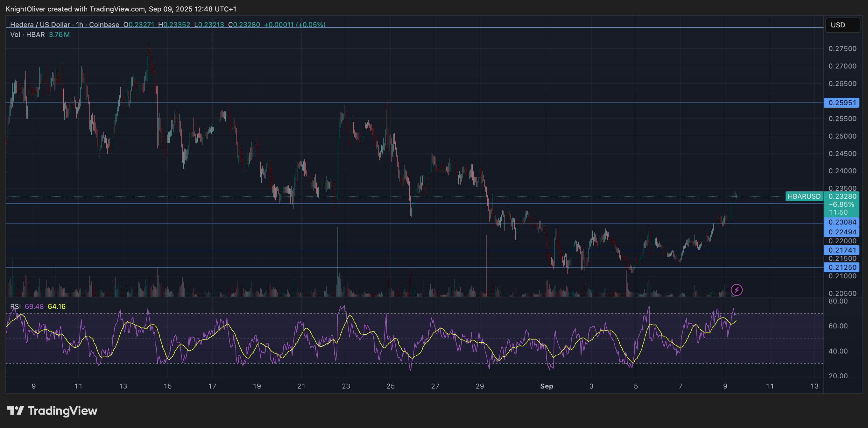Image resolution: width=868 pixels, height=428 pixels.
Task: Click the RSI indicator legend label
Action: (x=15, y=306)
